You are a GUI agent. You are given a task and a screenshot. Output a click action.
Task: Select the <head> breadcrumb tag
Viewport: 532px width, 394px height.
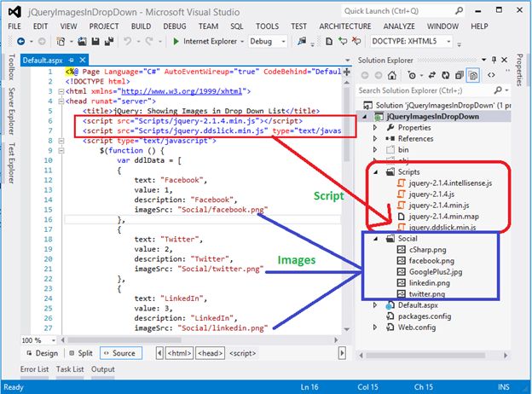(211, 353)
